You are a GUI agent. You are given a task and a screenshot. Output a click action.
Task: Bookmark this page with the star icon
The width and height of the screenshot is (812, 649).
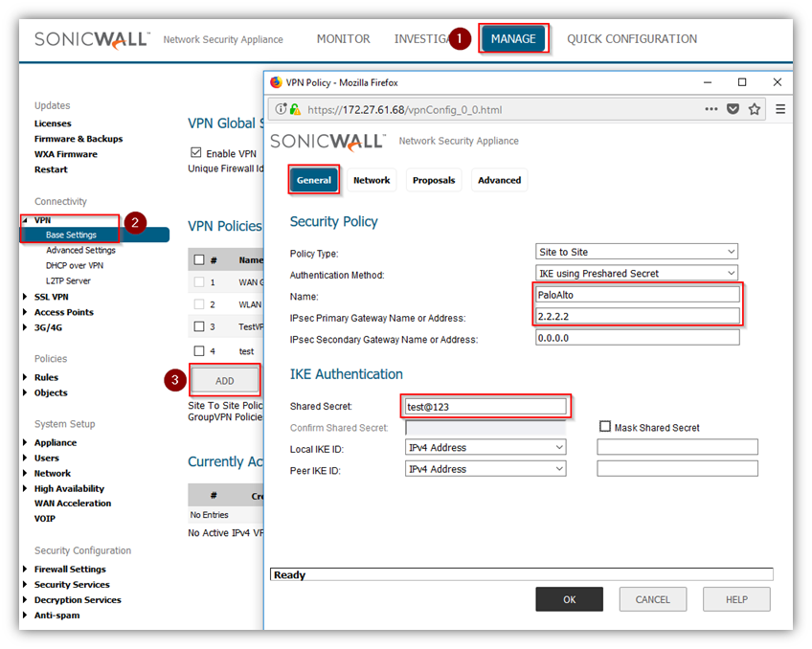pyautogui.click(x=755, y=109)
